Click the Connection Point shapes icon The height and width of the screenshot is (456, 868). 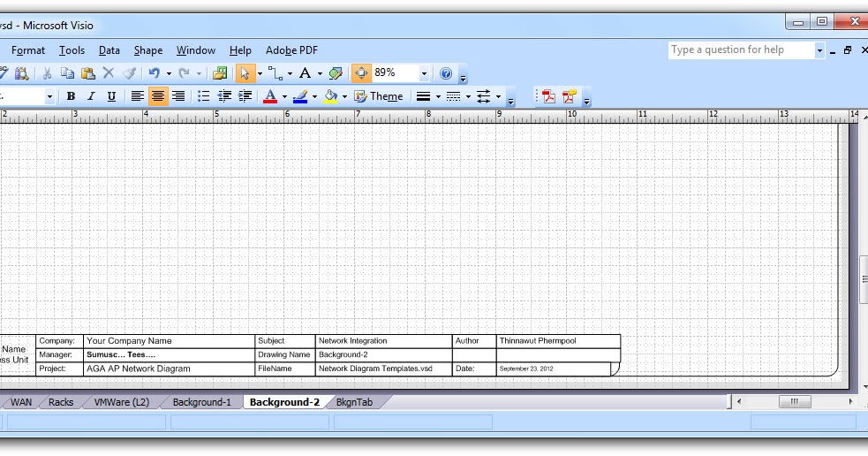pos(336,73)
